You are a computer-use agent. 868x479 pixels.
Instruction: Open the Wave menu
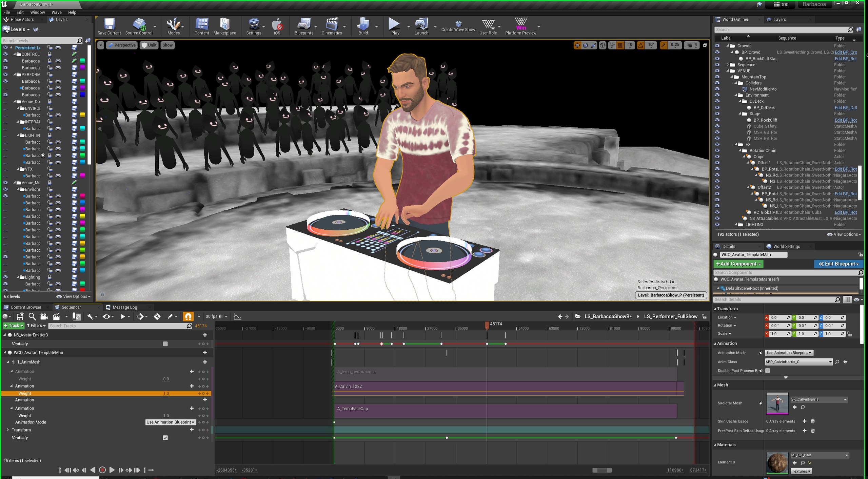[x=56, y=12]
